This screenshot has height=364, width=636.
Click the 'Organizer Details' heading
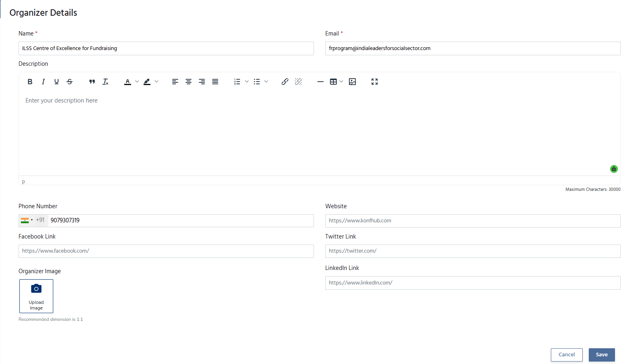click(43, 13)
